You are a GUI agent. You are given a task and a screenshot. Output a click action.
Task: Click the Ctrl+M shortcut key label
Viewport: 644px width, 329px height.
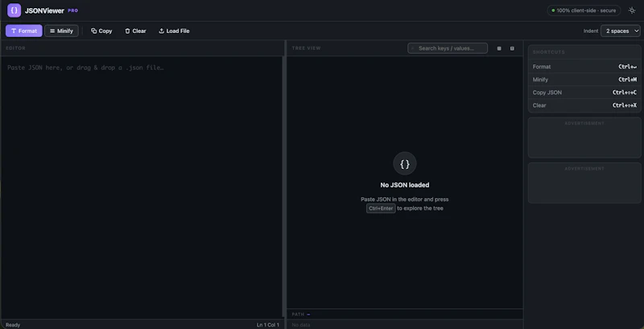click(628, 80)
